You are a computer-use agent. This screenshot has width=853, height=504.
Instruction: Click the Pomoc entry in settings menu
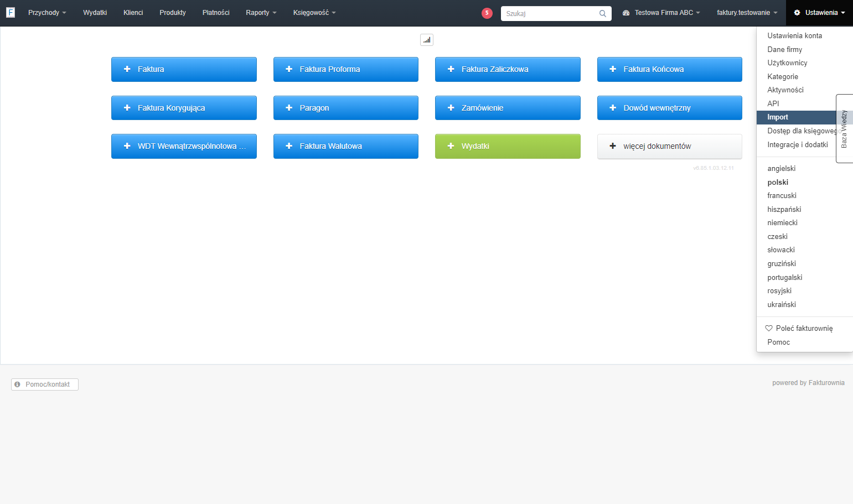pos(779,342)
